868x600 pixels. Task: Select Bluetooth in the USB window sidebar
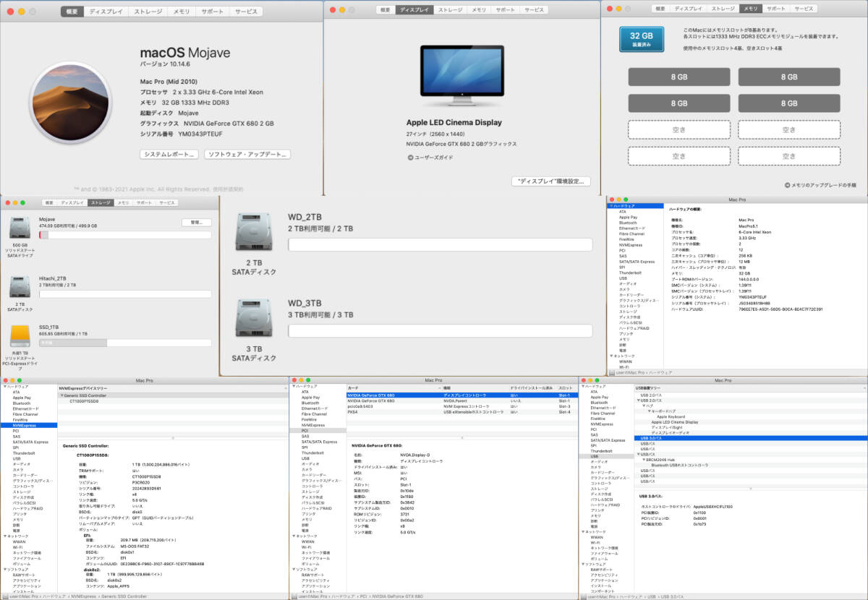[x=599, y=403]
